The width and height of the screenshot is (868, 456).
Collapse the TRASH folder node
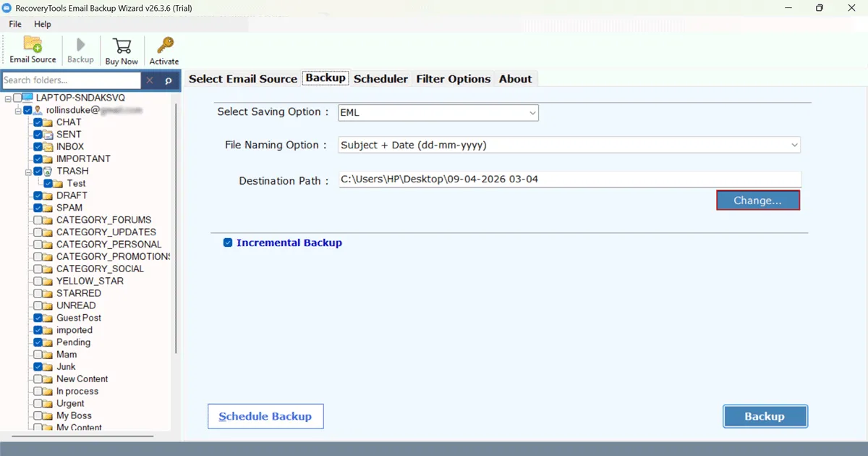pyautogui.click(x=27, y=172)
